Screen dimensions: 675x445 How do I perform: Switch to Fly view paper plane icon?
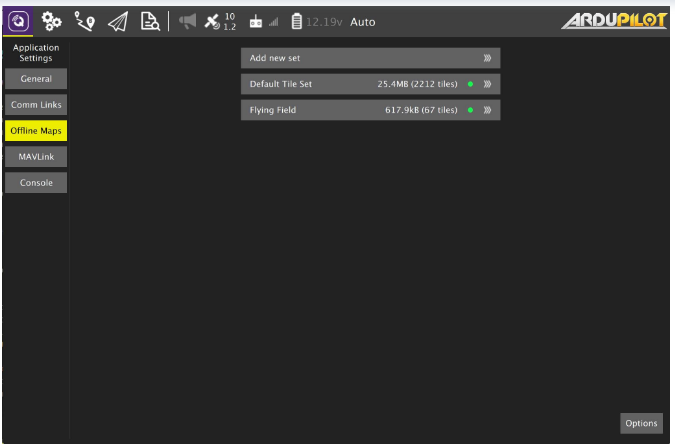[x=118, y=21]
